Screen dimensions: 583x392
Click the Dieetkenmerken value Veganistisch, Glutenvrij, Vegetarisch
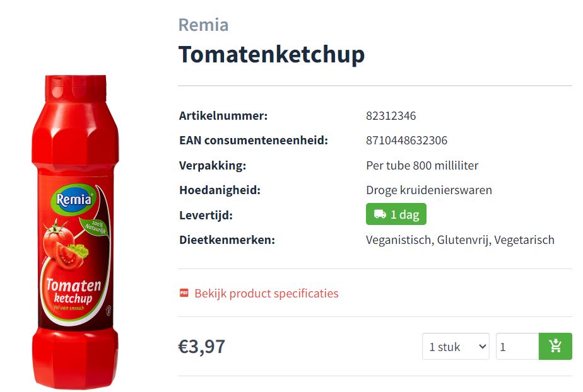[x=460, y=240]
